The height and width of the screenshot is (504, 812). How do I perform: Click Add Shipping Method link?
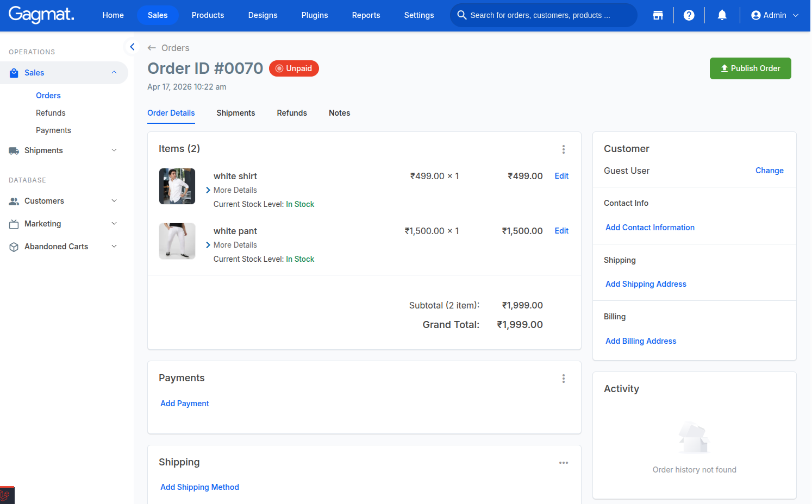pyautogui.click(x=199, y=487)
